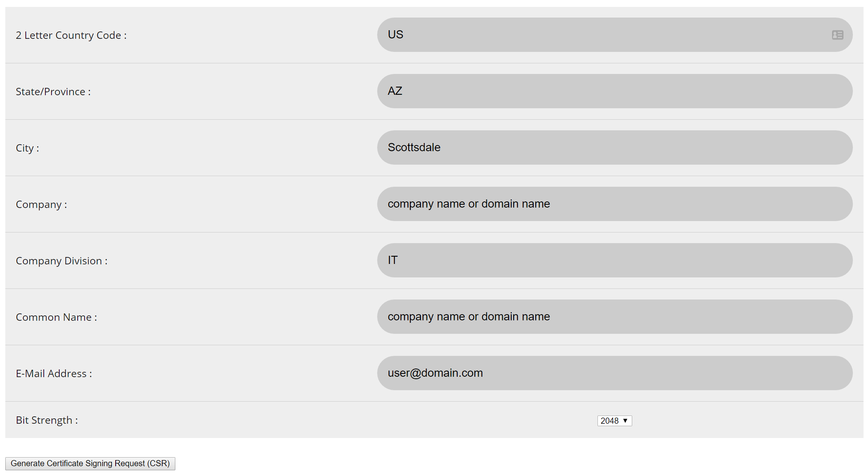Open the Bit Strength 2048 dropdown
Image resolution: width=868 pixels, height=476 pixels.
click(x=614, y=421)
